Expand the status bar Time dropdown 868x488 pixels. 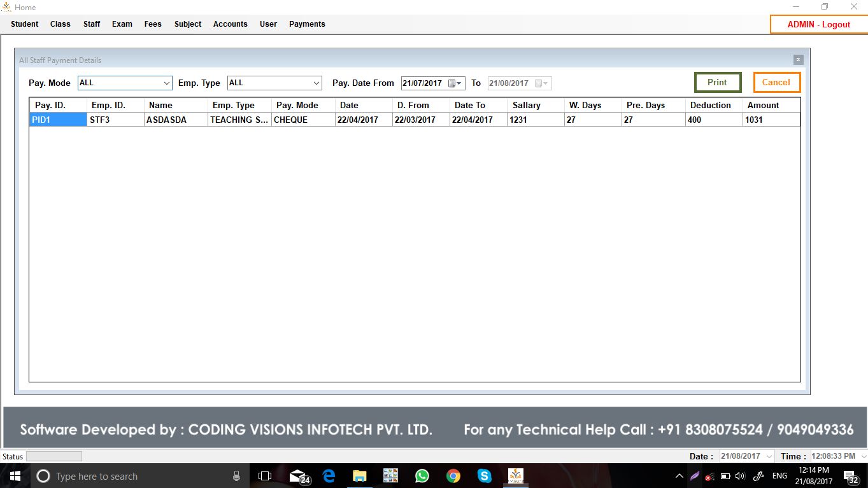point(864,456)
